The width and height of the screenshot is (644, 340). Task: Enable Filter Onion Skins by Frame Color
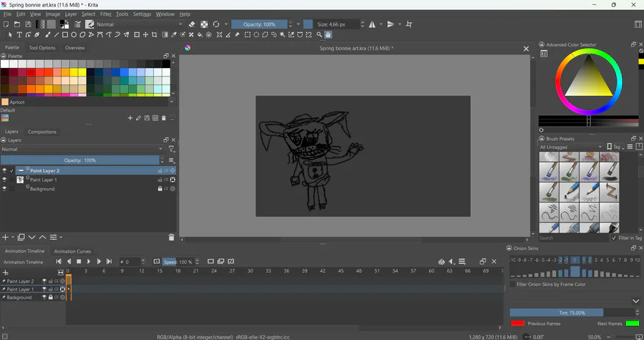pos(512,284)
